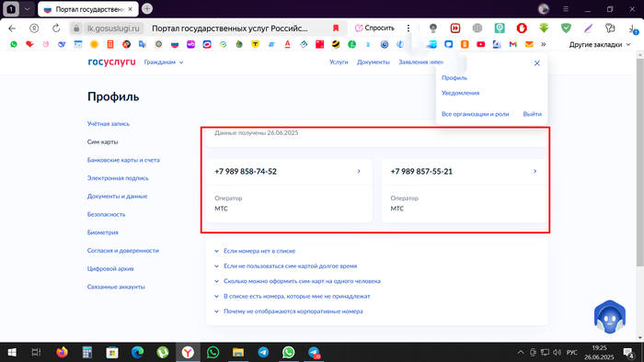The height and width of the screenshot is (362, 644).
Task: Click the red fast-forward extension icon
Action: pyautogui.click(x=455, y=28)
